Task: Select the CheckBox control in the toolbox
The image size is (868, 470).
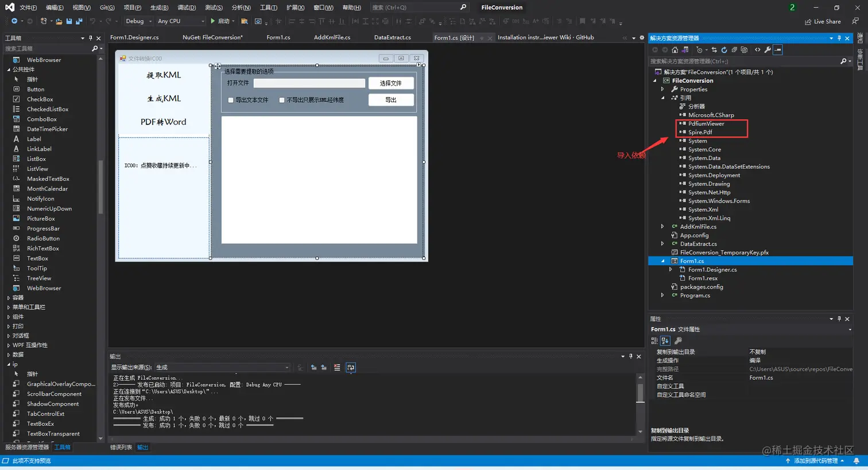Action: (x=40, y=99)
